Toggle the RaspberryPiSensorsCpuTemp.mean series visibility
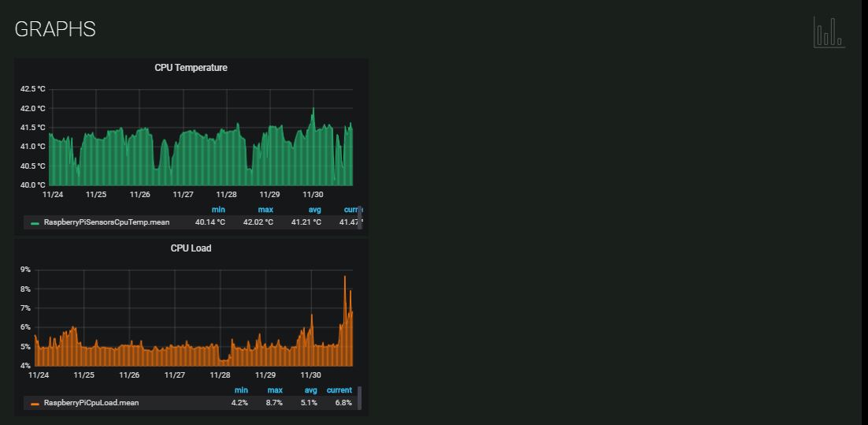 pos(106,222)
